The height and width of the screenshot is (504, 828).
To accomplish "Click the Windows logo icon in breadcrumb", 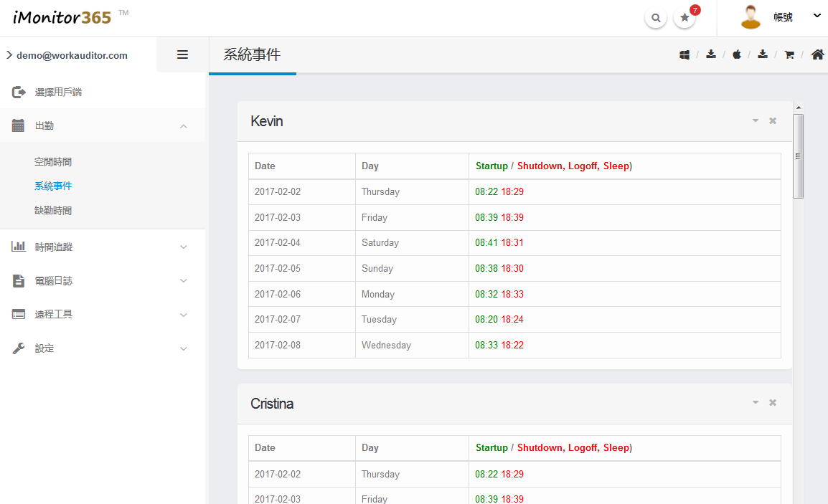I will click(x=684, y=54).
